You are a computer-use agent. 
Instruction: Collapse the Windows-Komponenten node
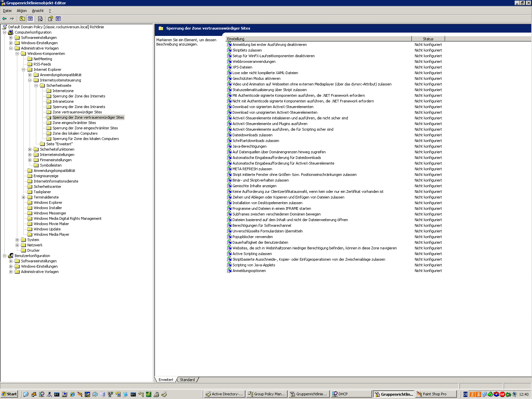click(x=17, y=54)
